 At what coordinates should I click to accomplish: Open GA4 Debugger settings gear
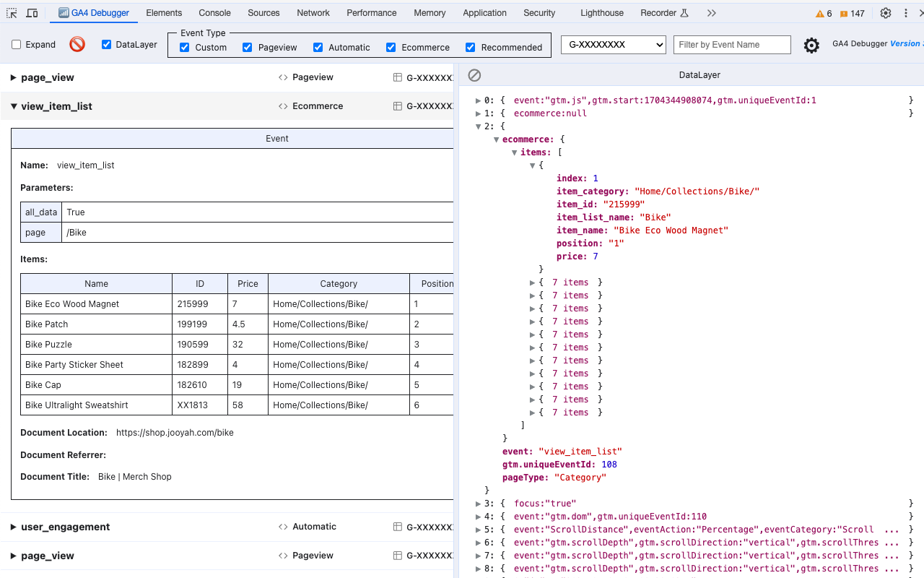click(811, 45)
